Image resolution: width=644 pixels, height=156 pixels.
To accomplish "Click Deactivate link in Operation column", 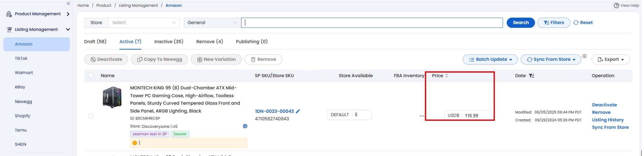I will (604, 105).
